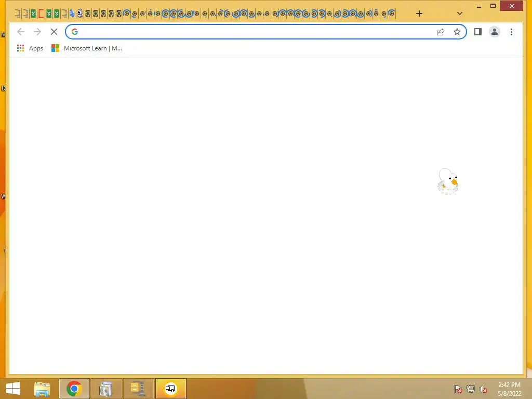Open the stacked books archive app in the taskbar
The height and width of the screenshot is (399, 532).
point(106,389)
